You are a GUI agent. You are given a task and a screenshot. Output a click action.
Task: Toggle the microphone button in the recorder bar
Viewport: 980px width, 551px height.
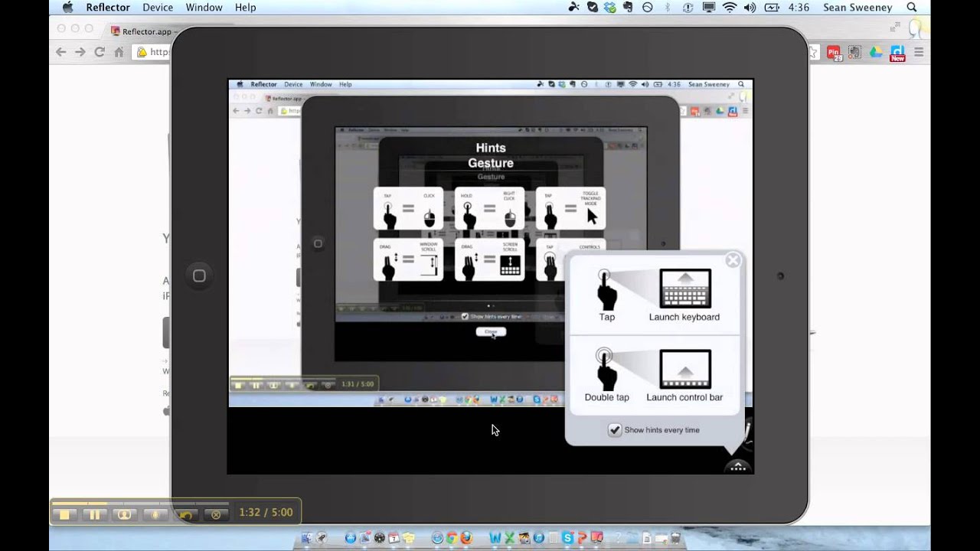(x=155, y=514)
